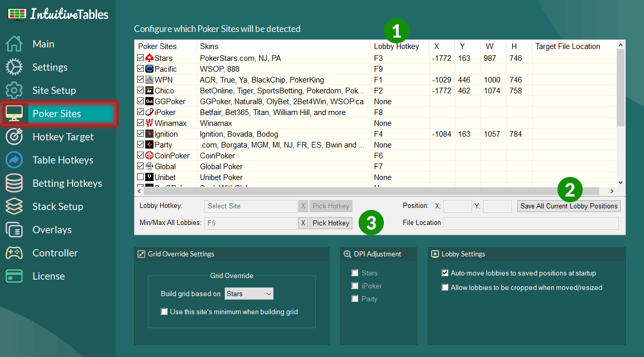Click the Unibet site icon
The image size is (644, 357).
(x=149, y=177)
